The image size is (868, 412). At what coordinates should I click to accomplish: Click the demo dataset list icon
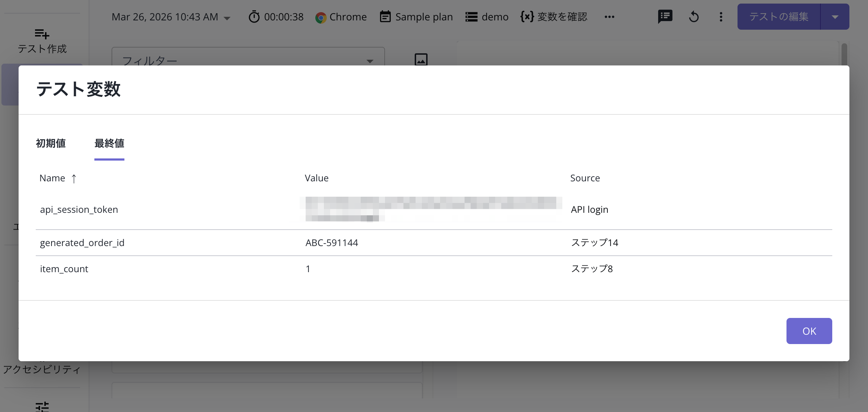[471, 17]
